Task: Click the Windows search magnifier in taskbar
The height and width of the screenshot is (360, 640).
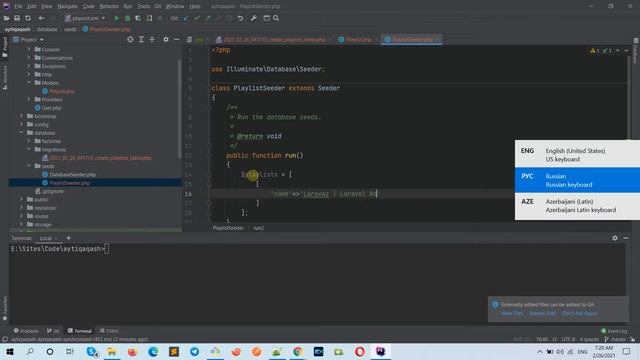Action: tap(30, 351)
